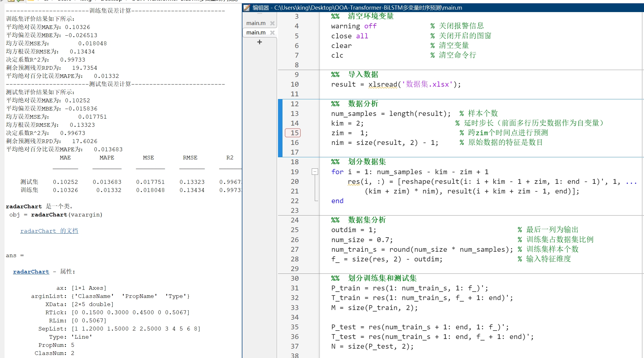Switch to the inactive main.m tab
Screen dimensions: 644x358
(x=256, y=23)
